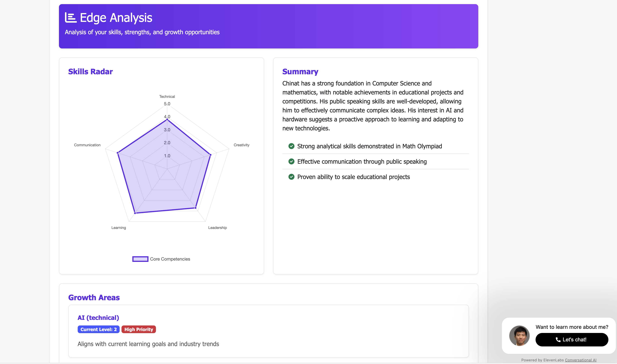
Task: Click the green check beside Math Olympiad strength
Action: click(x=291, y=146)
